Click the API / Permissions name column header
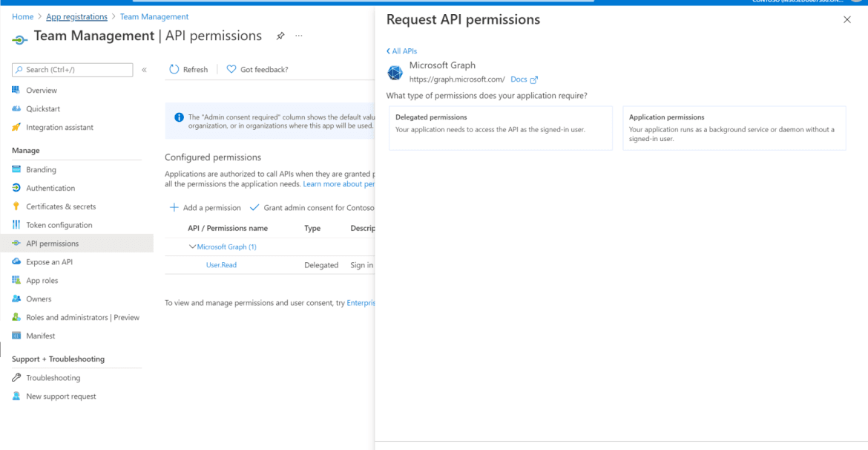 pyautogui.click(x=228, y=228)
